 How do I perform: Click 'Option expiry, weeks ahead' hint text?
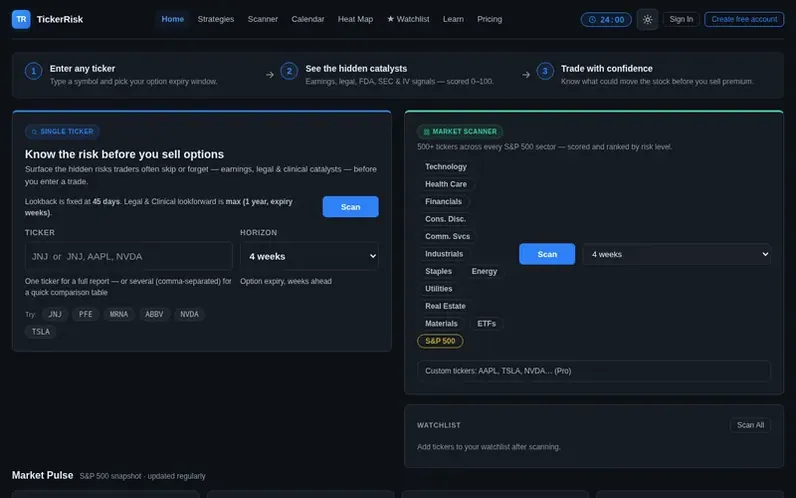tap(286, 281)
